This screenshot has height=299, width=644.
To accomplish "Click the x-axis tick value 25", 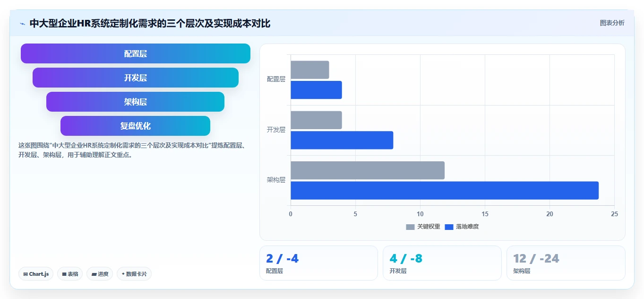I will click(614, 214).
